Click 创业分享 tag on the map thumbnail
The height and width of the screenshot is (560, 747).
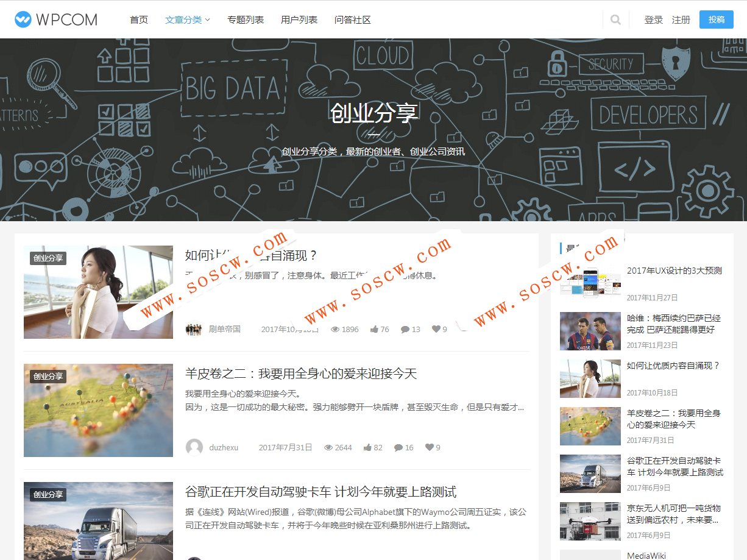(48, 377)
